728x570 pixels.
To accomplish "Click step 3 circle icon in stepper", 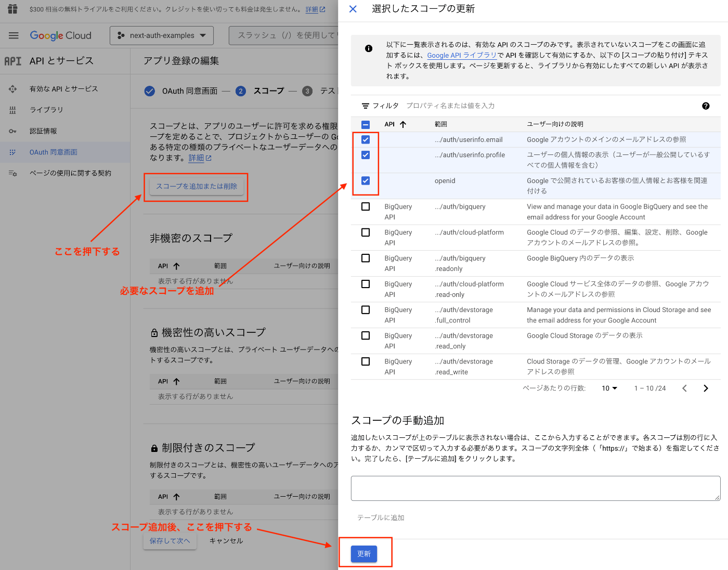I will point(307,91).
